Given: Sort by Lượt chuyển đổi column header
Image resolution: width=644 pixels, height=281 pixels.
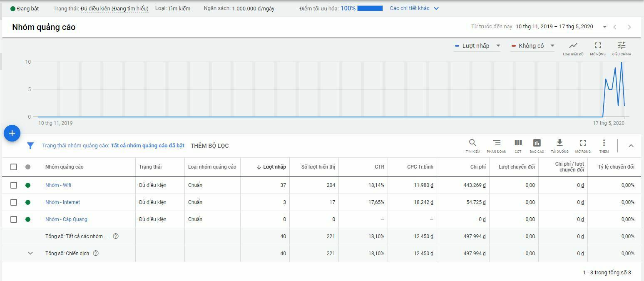Looking at the screenshot, I should click(x=517, y=167).
